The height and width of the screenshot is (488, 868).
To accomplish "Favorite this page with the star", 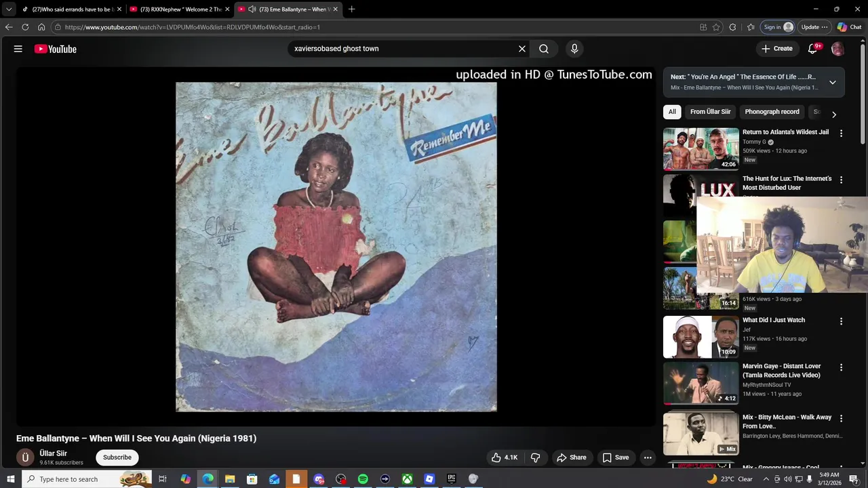I will 716,27.
